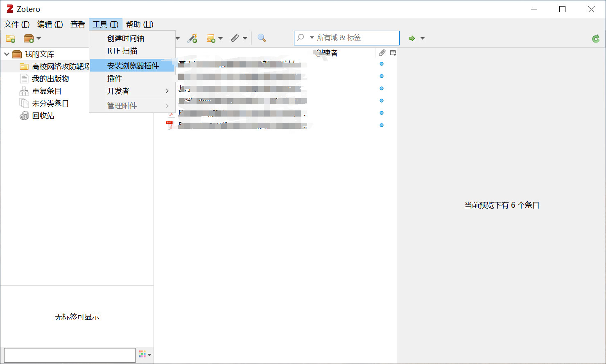Image resolution: width=606 pixels, height=364 pixels.
Task: Click the green Sync refresh icon
Action: pos(596,39)
